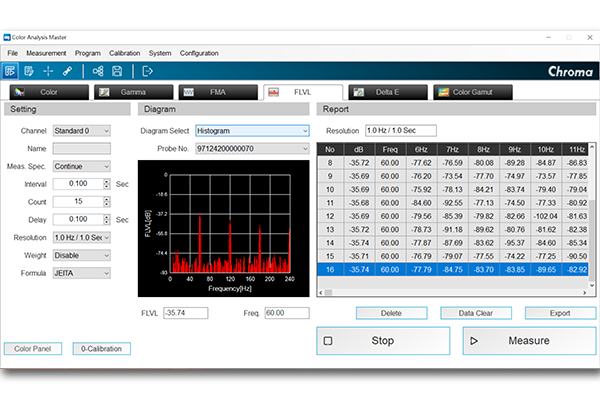Expand the Channel dropdown
The image size is (600, 400).
tap(81, 130)
